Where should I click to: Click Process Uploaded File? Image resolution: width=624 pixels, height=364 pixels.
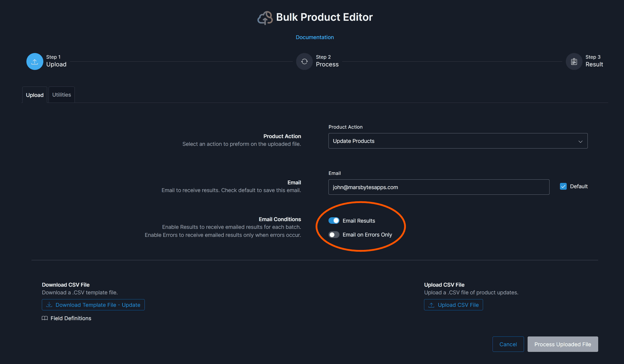tap(563, 344)
